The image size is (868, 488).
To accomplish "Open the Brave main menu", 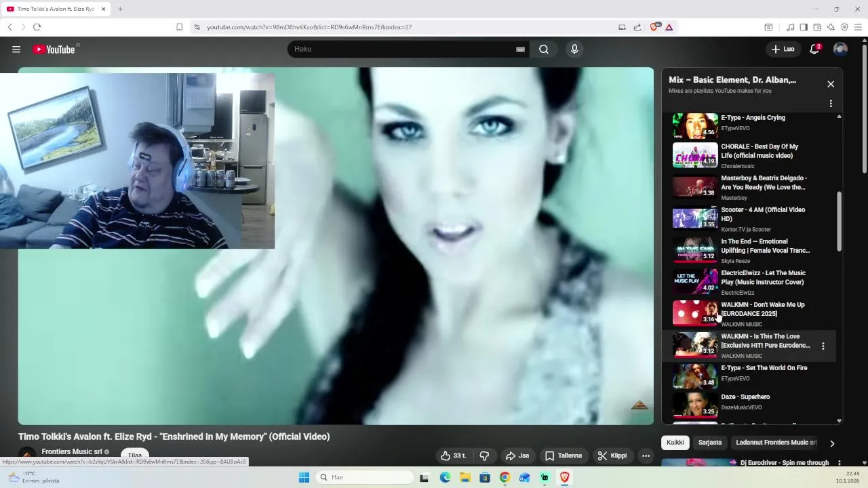I will pyautogui.click(x=859, y=27).
